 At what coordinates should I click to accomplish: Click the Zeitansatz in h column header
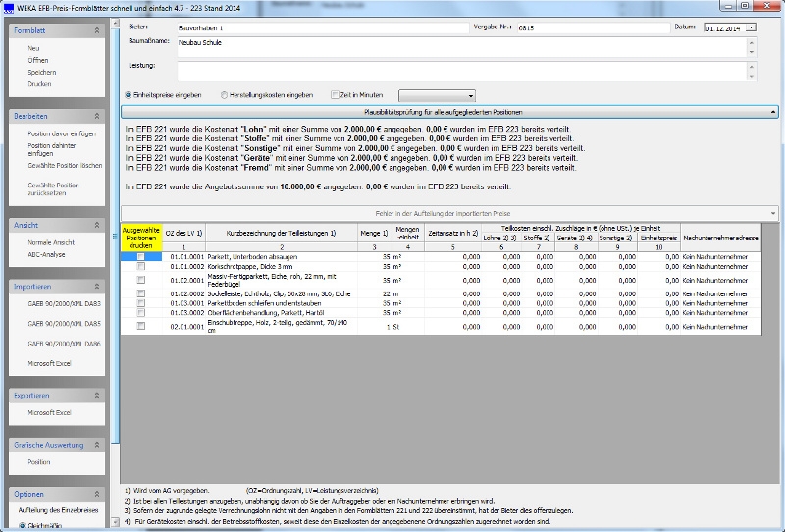point(453,233)
